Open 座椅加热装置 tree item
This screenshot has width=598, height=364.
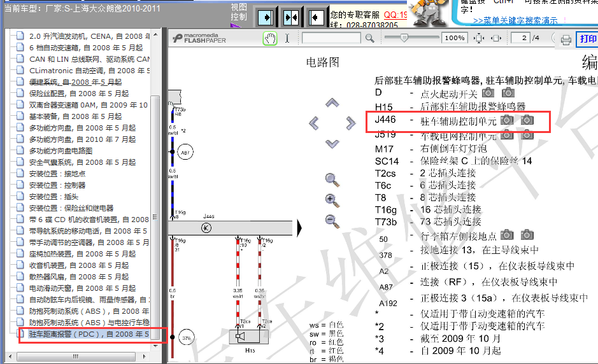click(82, 253)
